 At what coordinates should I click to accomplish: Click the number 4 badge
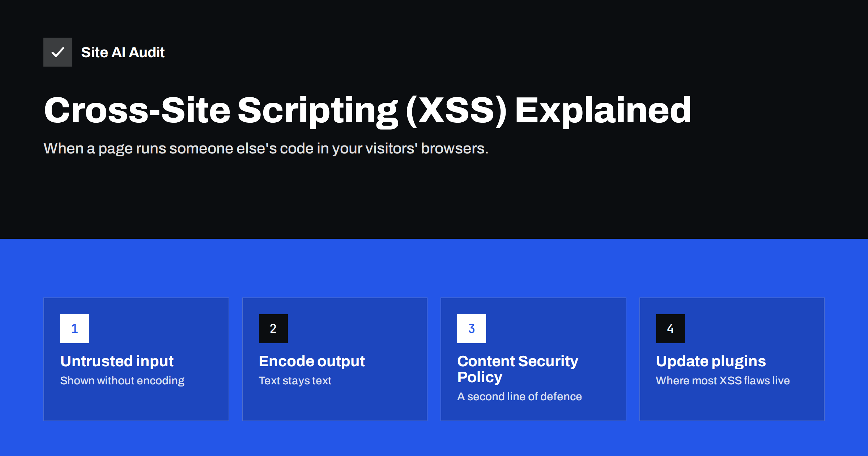671,329
